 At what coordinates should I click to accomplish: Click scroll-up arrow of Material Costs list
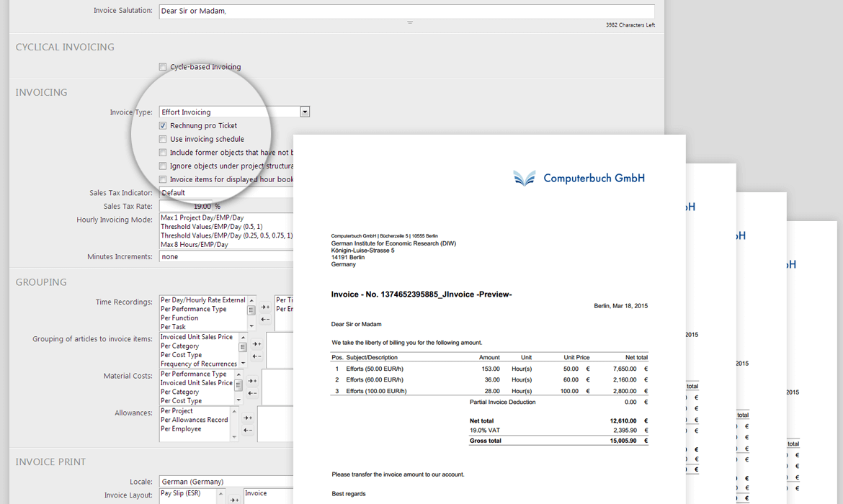coord(238,374)
